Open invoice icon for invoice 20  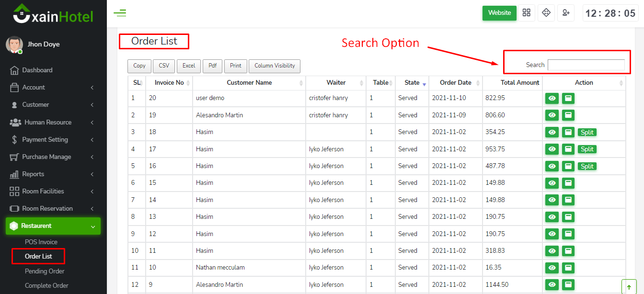click(x=568, y=98)
